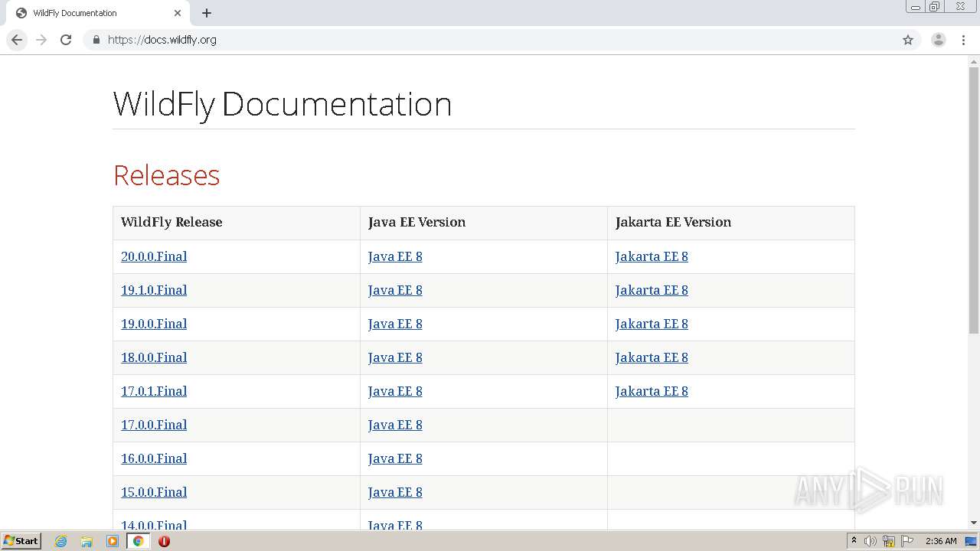The image size is (980, 551).
Task: Open Windows Explorer folder in taskbar
Action: (x=87, y=541)
